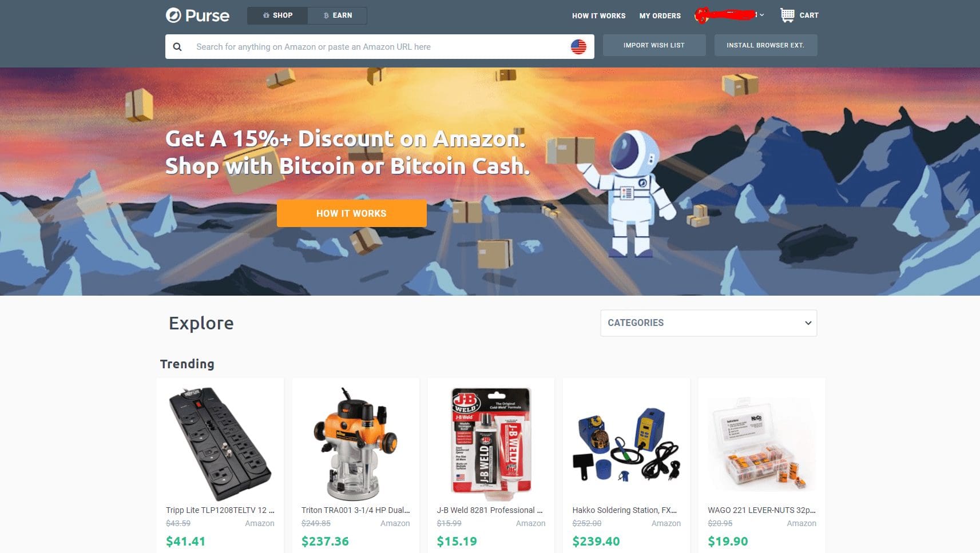This screenshot has height=553, width=980.
Task: Click the orange How It Works button
Action: 351,213
